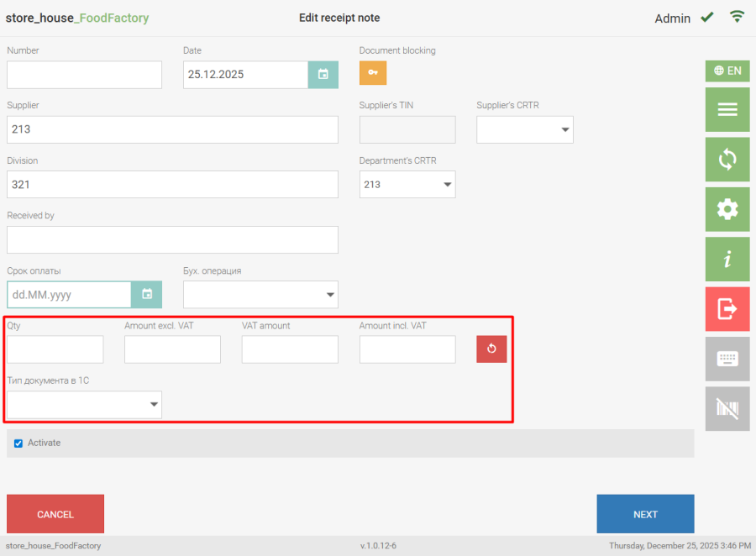The width and height of the screenshot is (756, 556).
Task: Expand the Department's CRTR dropdown
Action: (x=407, y=185)
